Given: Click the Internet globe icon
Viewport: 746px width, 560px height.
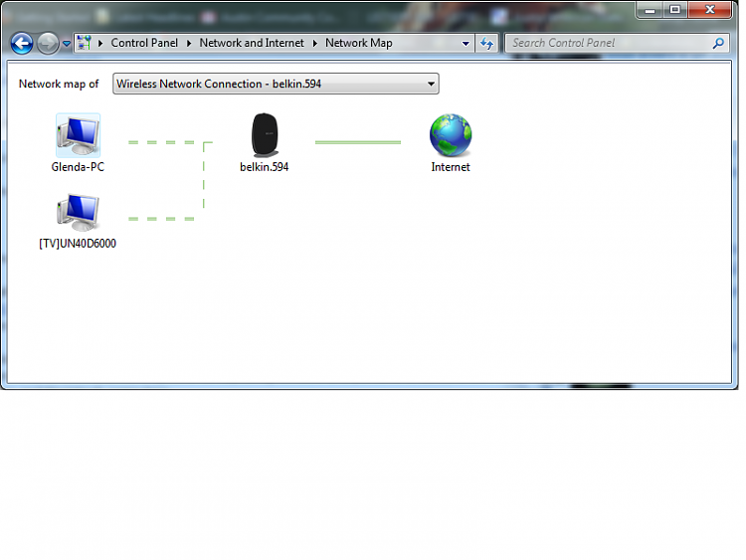Looking at the screenshot, I should [450, 135].
